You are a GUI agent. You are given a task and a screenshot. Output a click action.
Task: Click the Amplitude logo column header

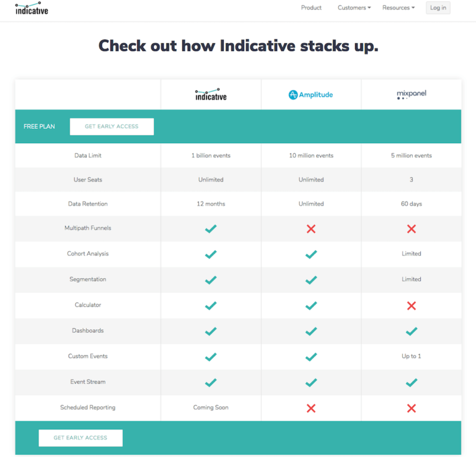[311, 95]
